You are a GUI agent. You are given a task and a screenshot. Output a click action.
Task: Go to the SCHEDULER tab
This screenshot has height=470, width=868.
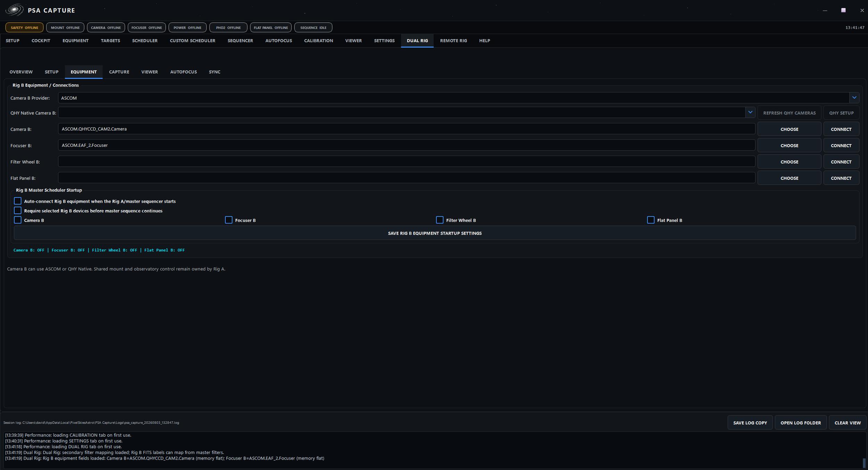(x=145, y=41)
